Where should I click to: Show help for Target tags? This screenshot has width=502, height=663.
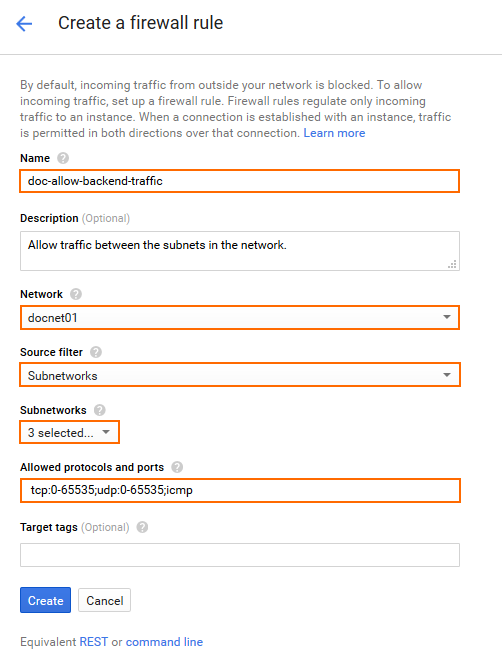142,527
